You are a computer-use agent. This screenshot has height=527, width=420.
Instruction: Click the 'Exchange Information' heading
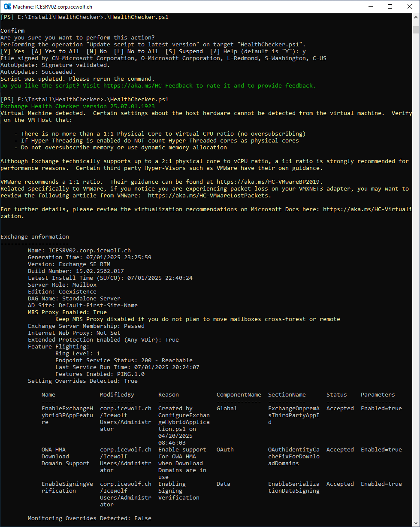click(35, 237)
